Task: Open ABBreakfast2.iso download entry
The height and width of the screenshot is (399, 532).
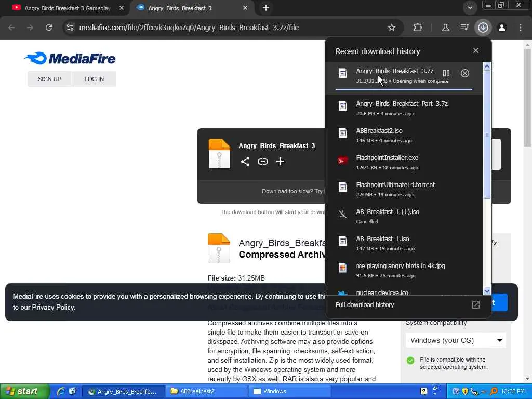Action: 404,136
